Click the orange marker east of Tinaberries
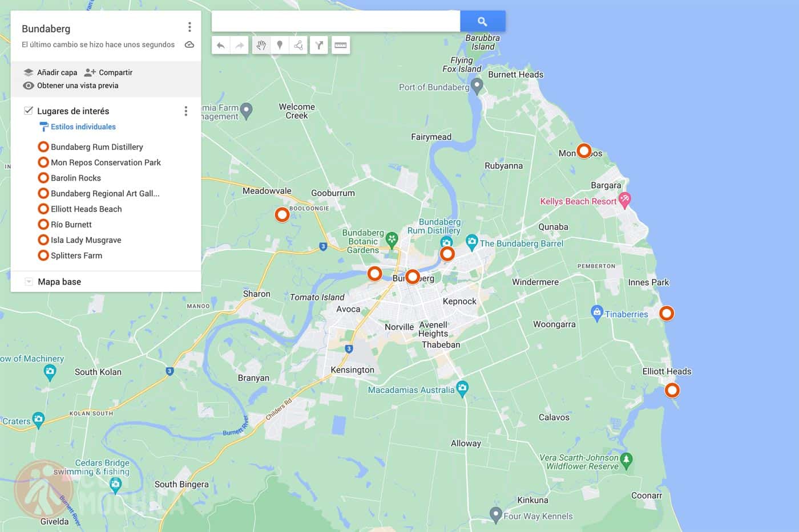This screenshot has width=799, height=532. click(667, 313)
